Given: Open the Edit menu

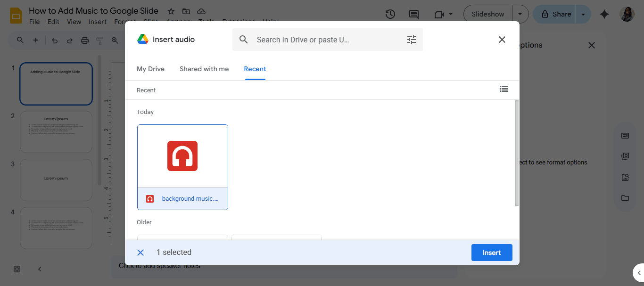Looking at the screenshot, I should click(x=53, y=22).
